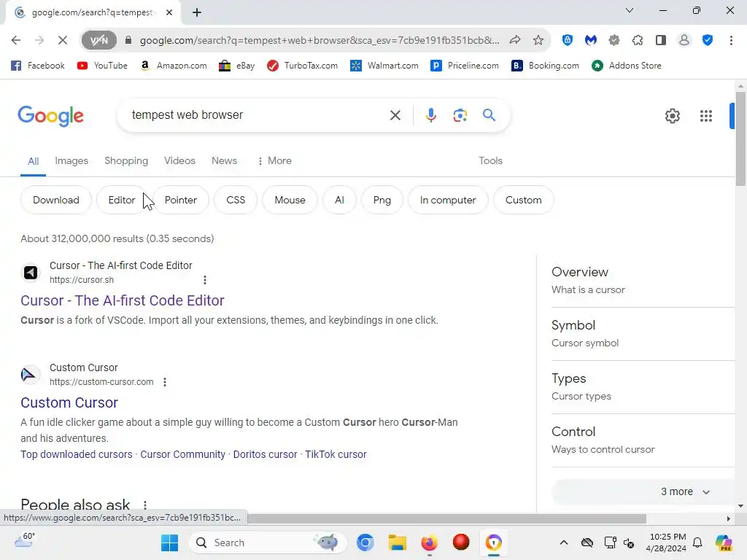Image resolution: width=747 pixels, height=560 pixels.
Task: Filter results with the Mouse chip
Action: pyautogui.click(x=290, y=200)
